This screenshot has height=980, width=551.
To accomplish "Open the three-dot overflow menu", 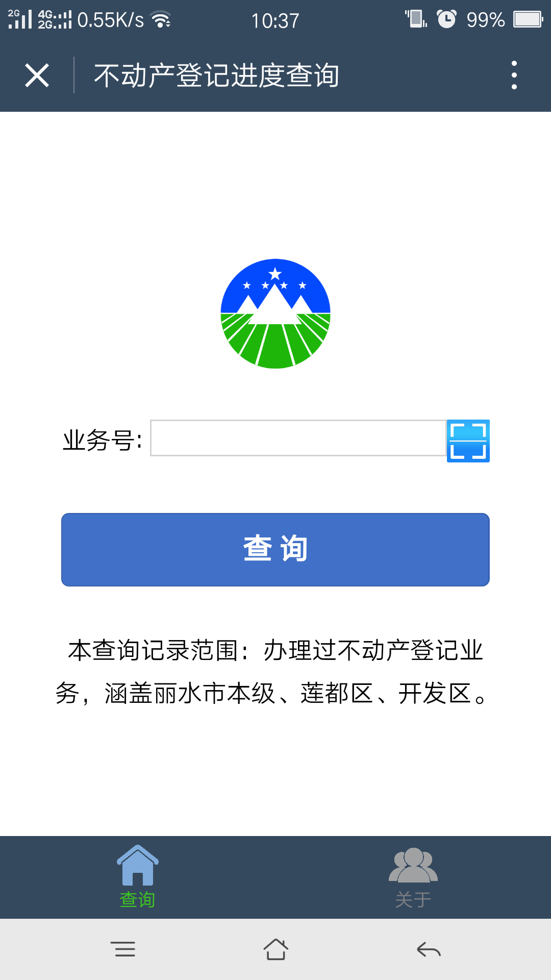I will point(514,75).
